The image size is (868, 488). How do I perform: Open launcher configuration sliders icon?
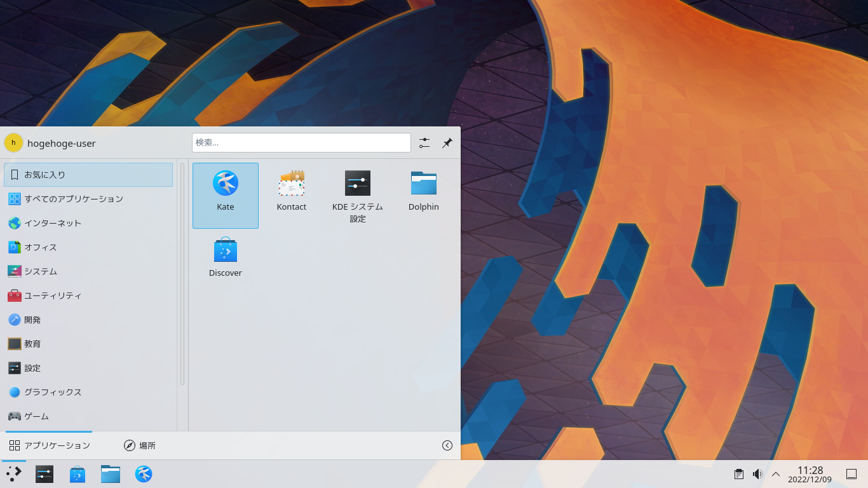click(424, 143)
